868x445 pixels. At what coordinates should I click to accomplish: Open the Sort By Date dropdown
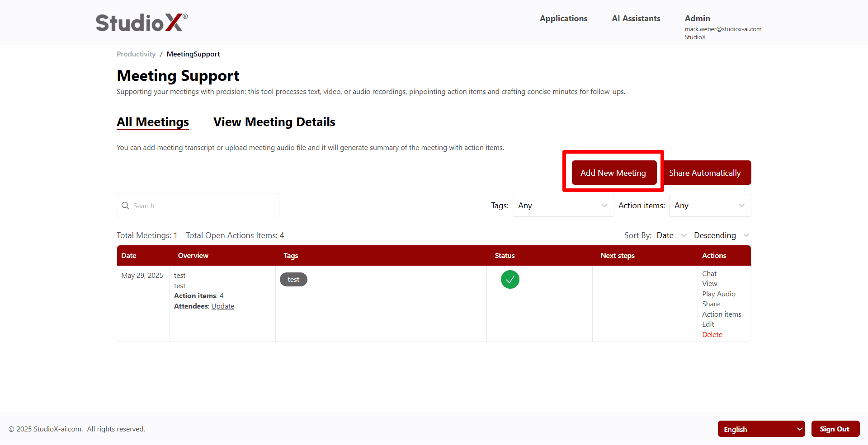click(x=670, y=235)
